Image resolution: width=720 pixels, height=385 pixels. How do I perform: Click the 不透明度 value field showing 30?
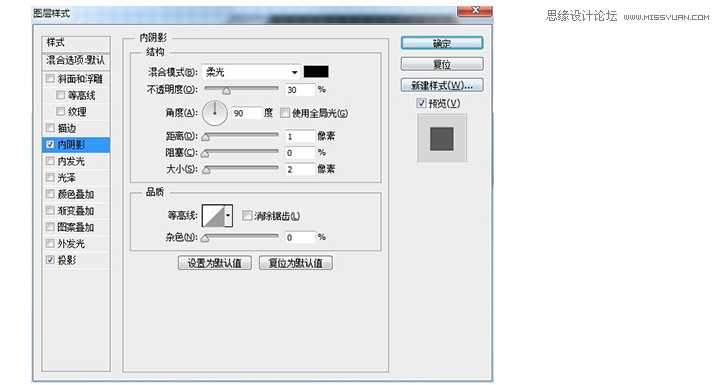[300, 90]
